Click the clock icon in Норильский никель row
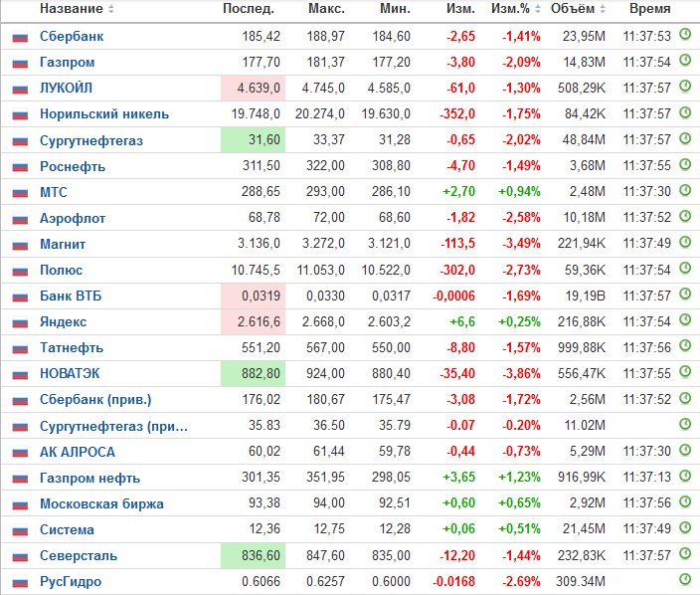The height and width of the screenshot is (595, 700). (685, 112)
